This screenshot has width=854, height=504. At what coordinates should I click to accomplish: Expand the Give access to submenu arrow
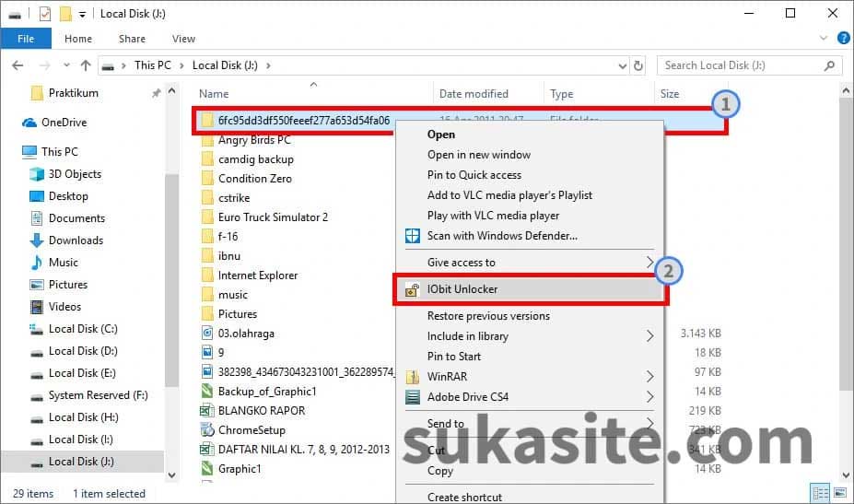coord(650,264)
